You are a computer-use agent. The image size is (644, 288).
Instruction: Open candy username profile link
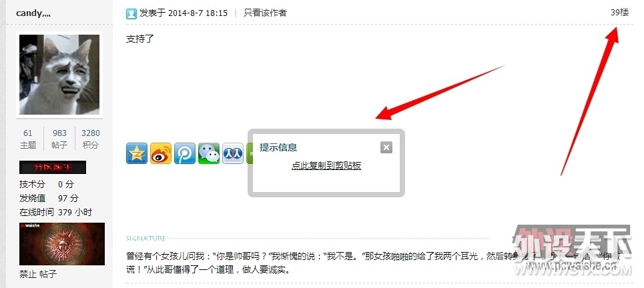[33, 13]
